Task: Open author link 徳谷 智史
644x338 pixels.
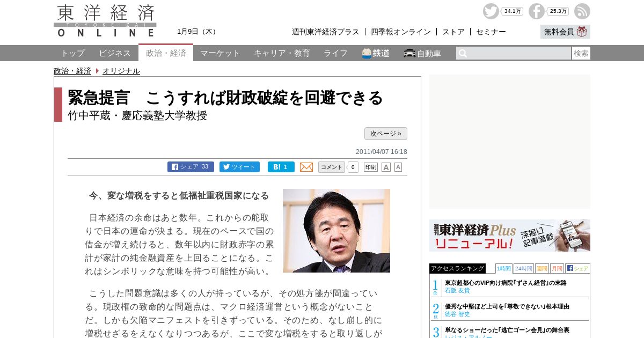Action: [x=457, y=314]
